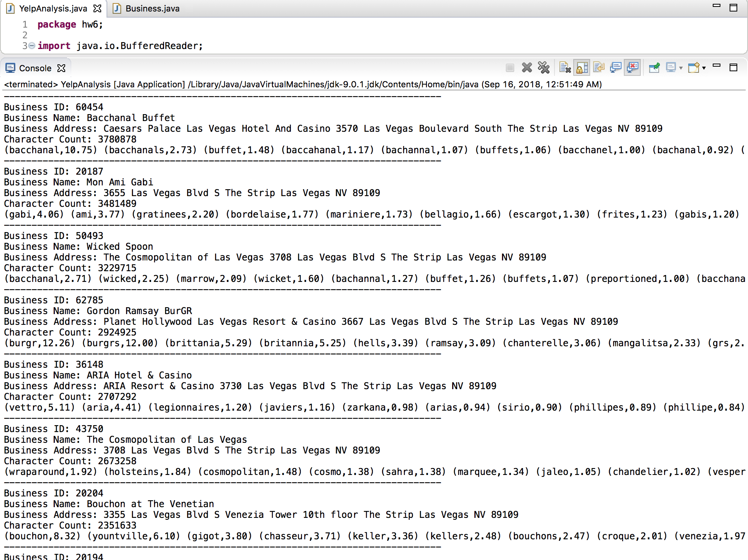Maximize the editor area
748x560 pixels.
point(733,8)
